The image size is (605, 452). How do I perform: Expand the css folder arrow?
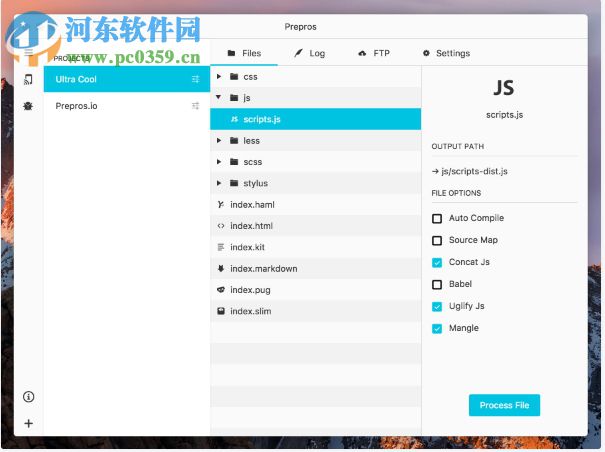point(219,76)
